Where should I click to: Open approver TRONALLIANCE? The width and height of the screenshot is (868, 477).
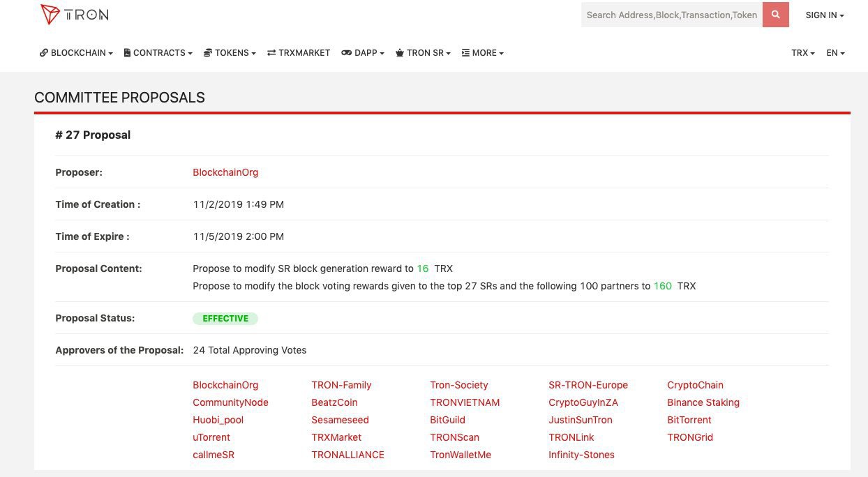347,455
